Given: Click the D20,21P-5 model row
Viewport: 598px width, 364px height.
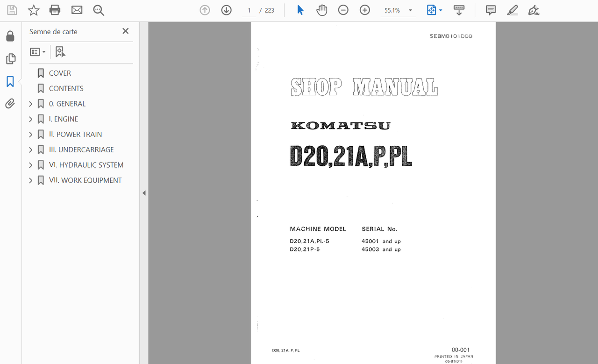Looking at the screenshot, I should click(x=305, y=250).
